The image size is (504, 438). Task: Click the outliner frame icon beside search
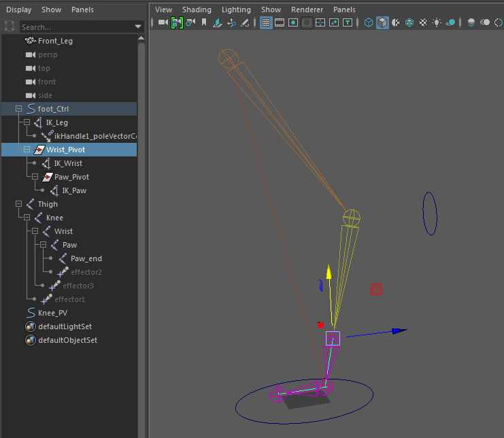pyautogui.click(x=10, y=26)
